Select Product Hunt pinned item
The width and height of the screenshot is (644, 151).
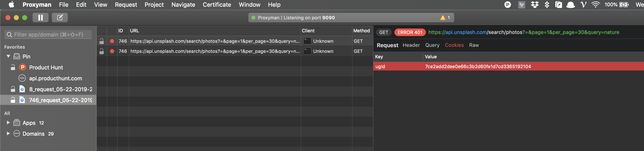coord(46,67)
